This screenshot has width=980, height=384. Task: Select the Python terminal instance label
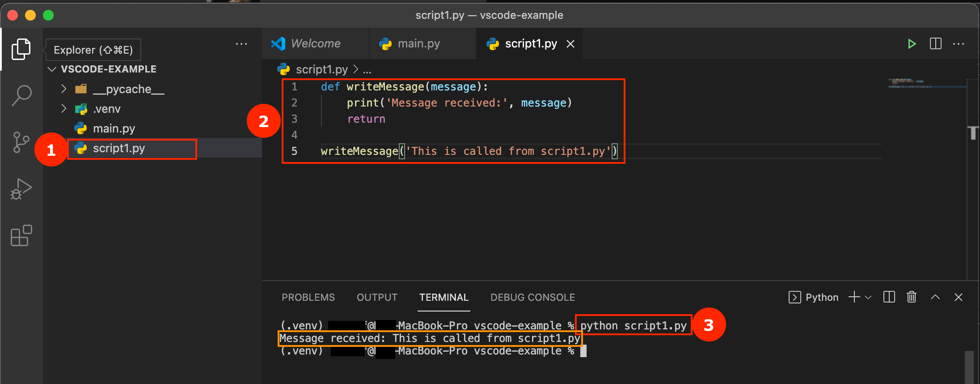(814, 298)
